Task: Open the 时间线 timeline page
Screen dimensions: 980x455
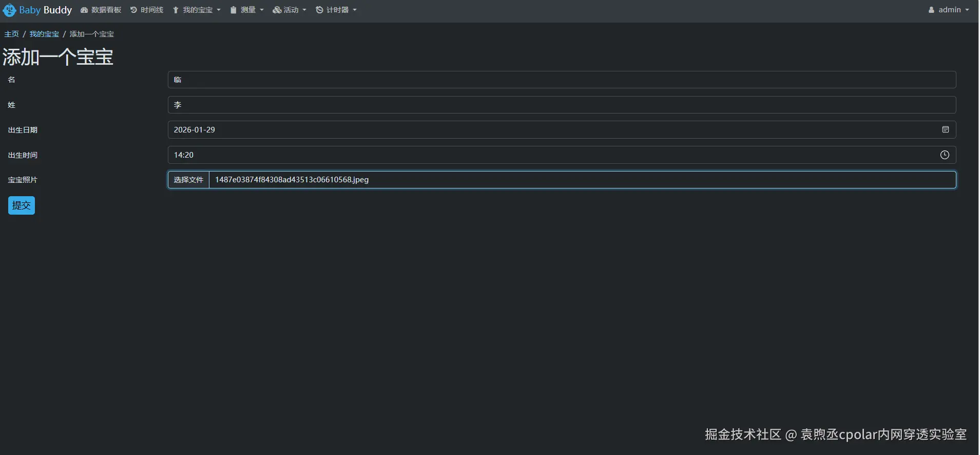Action: [x=147, y=10]
